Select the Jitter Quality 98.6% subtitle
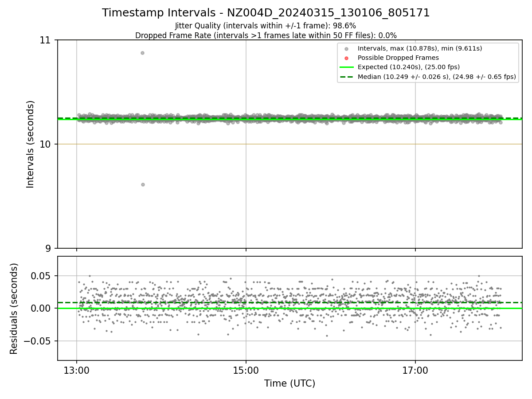532x399 pixels. tap(266, 26)
